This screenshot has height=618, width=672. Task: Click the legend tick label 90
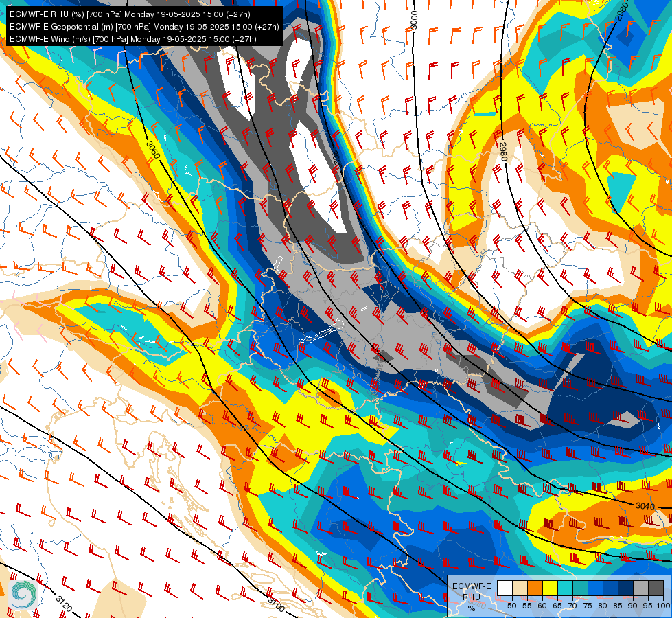tap(633, 606)
